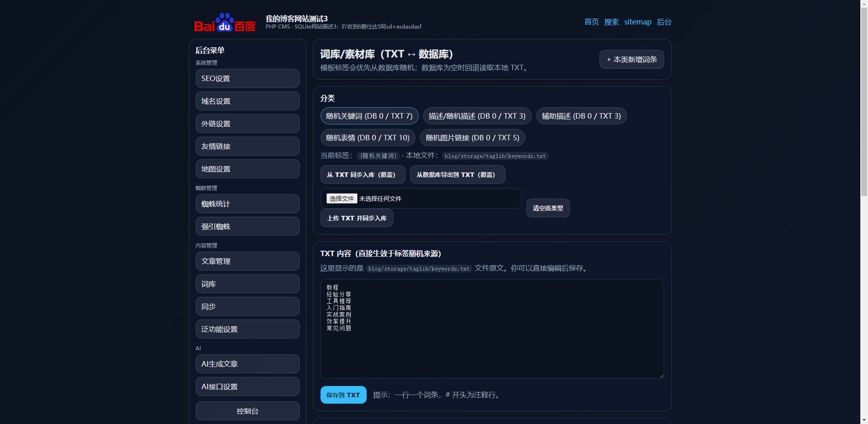Screen dimensions: 868x424
Task: Open 蜘蛛统计 from the sidebar
Action: click(x=247, y=204)
